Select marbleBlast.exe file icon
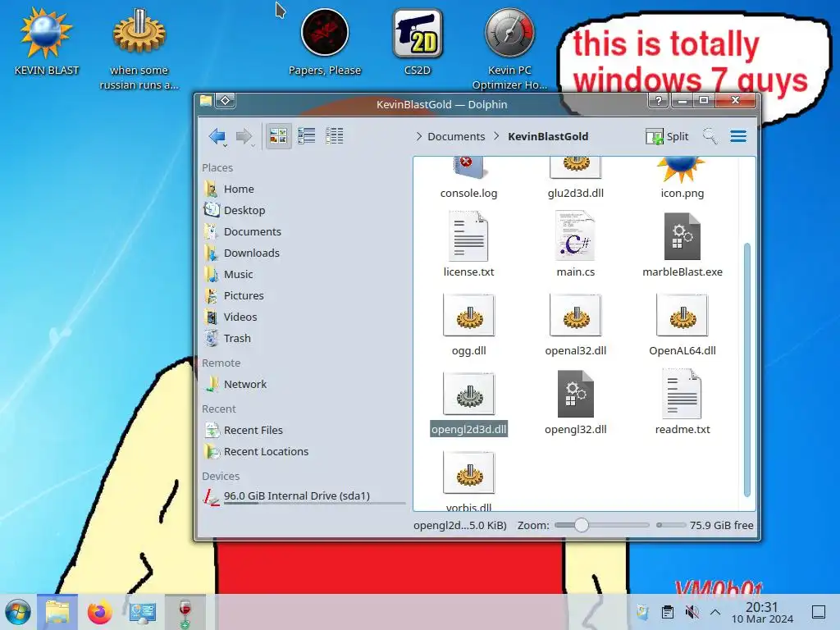 682,235
